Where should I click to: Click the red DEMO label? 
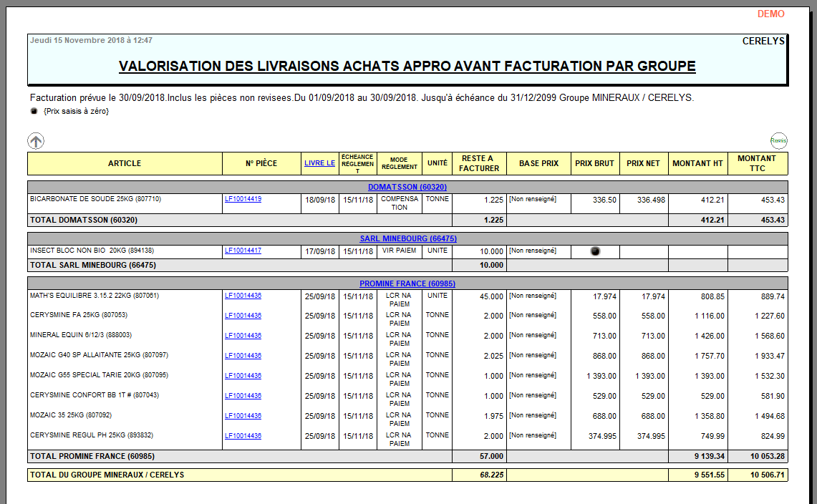[770, 14]
